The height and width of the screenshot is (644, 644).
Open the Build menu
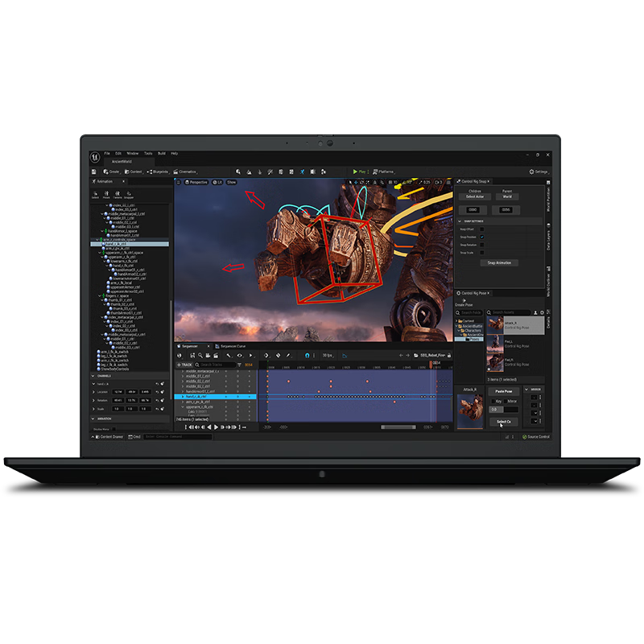point(162,153)
